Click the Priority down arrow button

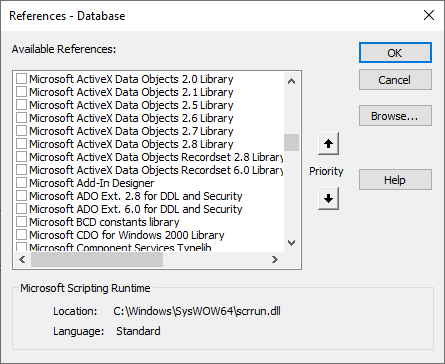point(328,198)
